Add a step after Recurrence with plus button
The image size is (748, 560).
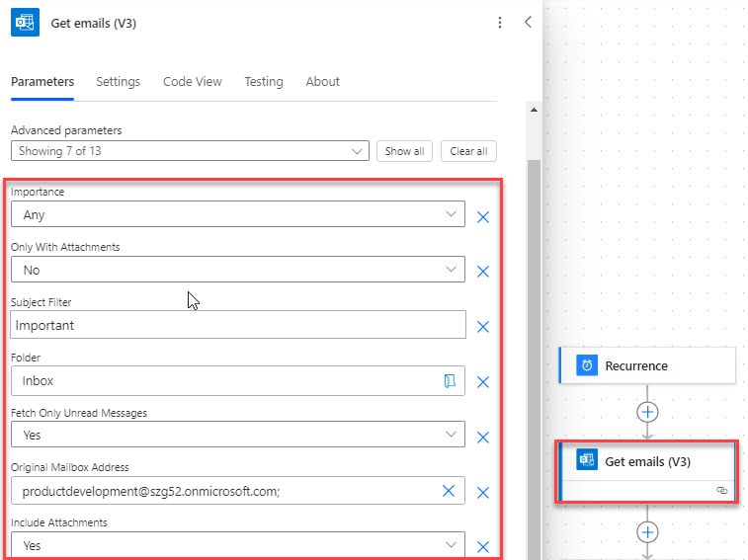point(647,412)
